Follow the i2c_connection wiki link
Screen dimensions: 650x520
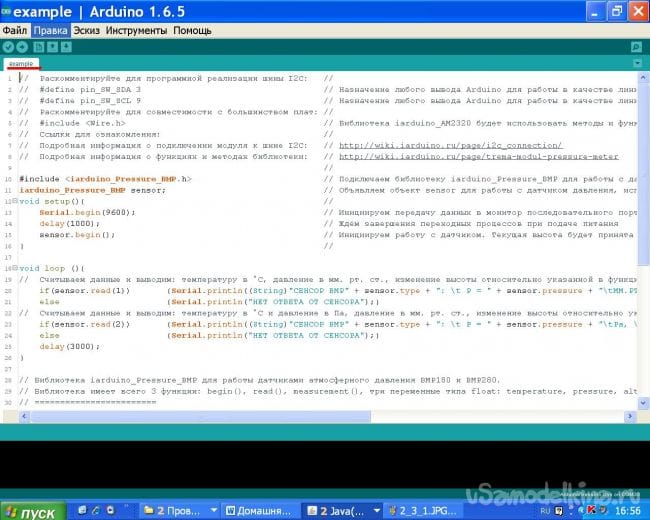450,145
